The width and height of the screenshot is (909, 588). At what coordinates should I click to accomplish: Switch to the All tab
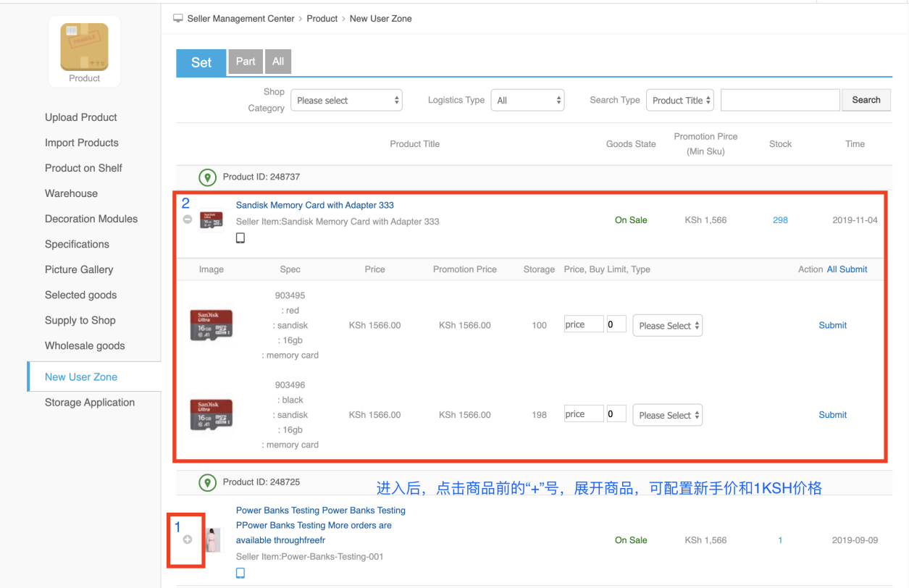[278, 62]
